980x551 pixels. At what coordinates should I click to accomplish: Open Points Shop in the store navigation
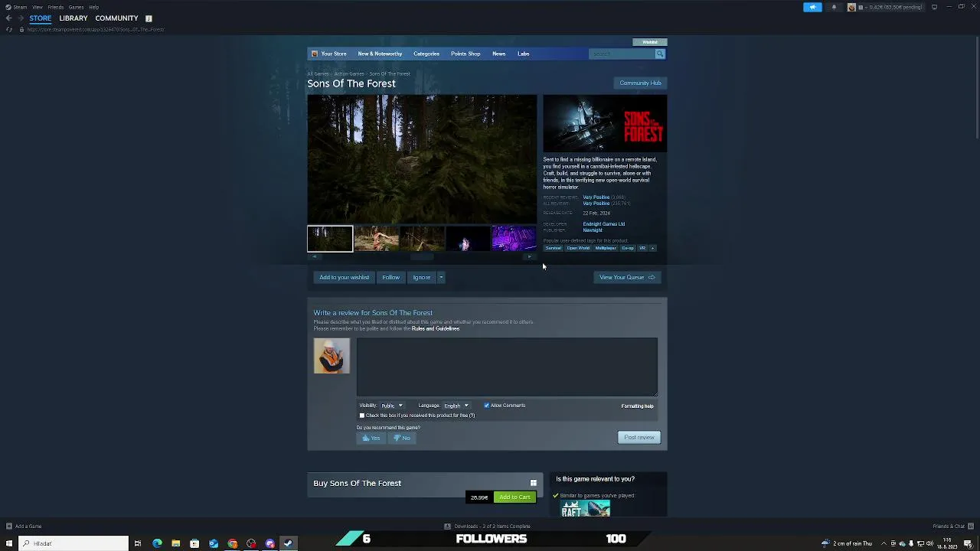(465, 54)
